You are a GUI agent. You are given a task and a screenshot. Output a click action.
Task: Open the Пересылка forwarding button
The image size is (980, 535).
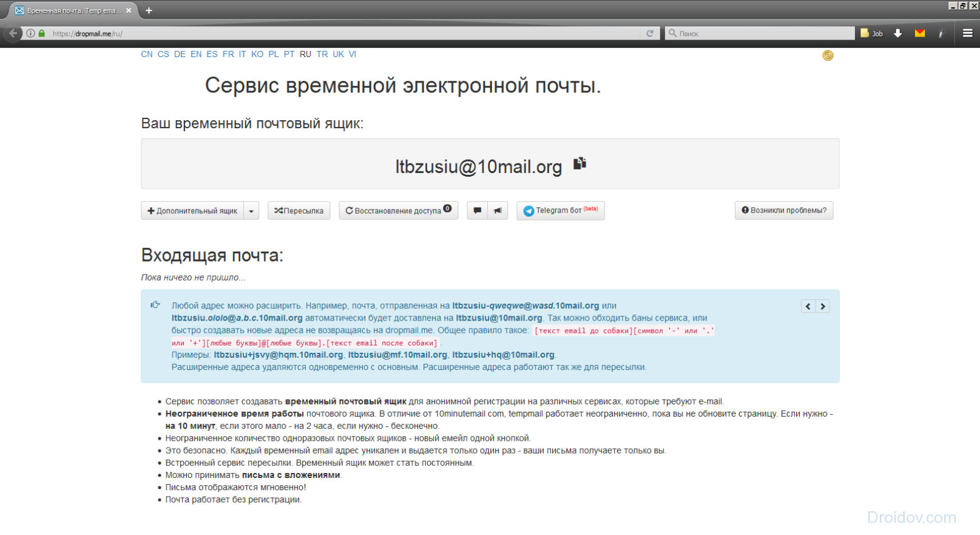point(299,211)
